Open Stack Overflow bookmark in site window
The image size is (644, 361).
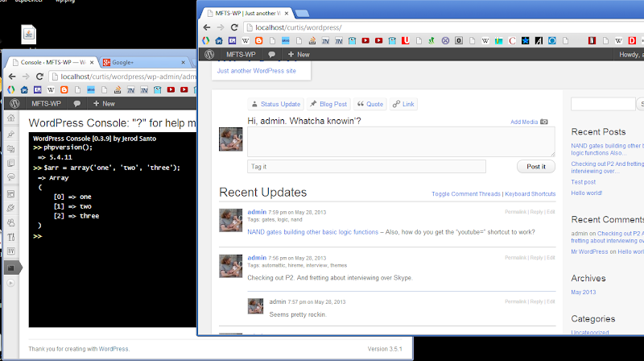click(x=312, y=41)
